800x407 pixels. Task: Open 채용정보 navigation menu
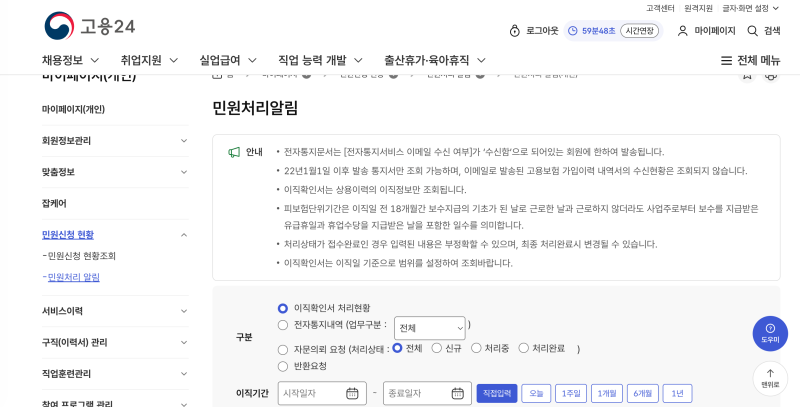pyautogui.click(x=70, y=60)
